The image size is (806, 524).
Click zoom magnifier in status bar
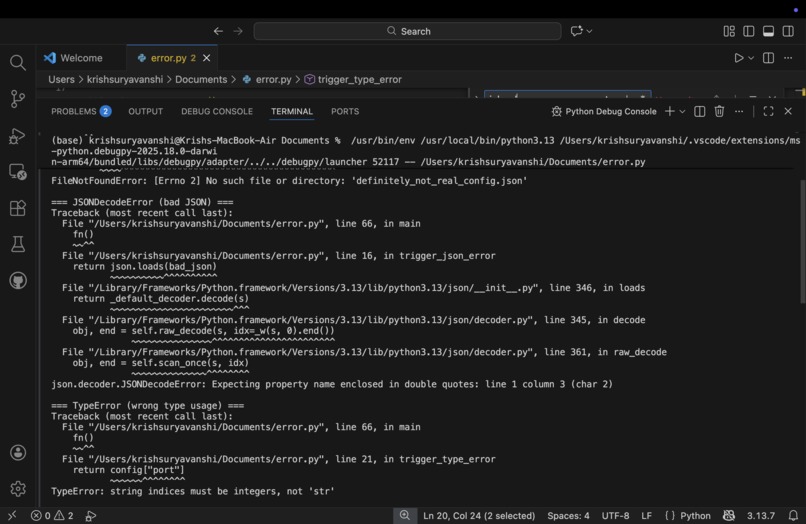pyautogui.click(x=405, y=515)
